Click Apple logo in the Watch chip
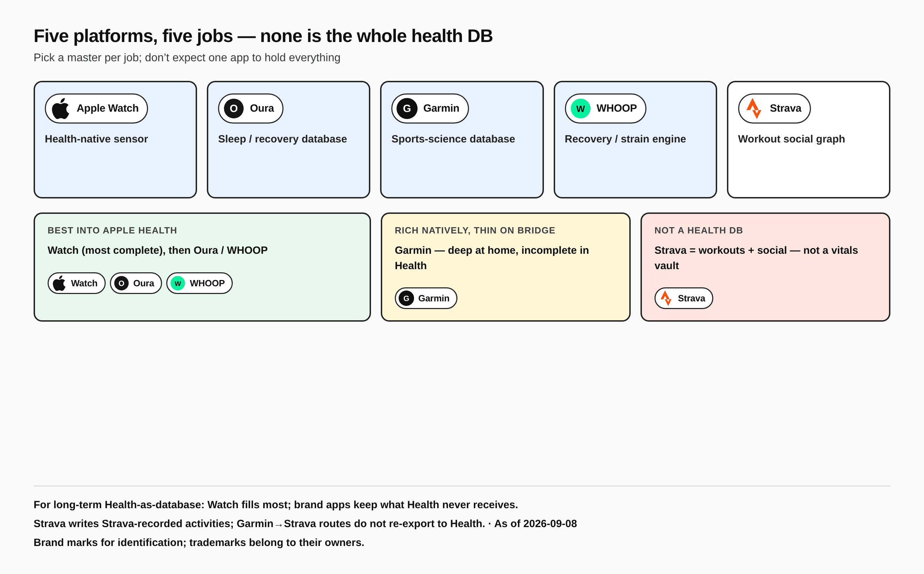Viewport: 924px width, 574px height. [x=59, y=283]
